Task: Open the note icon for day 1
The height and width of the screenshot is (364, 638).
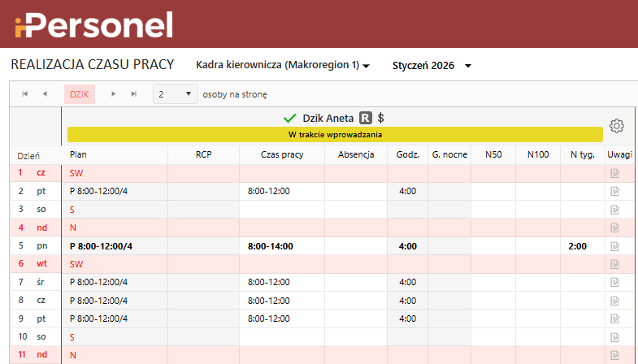Action: pos(614,173)
